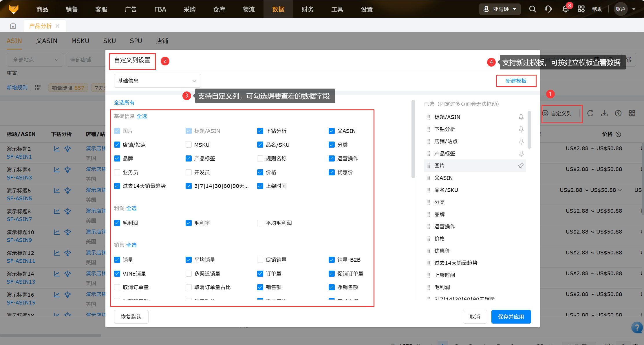Click the home icon tab

(13, 26)
